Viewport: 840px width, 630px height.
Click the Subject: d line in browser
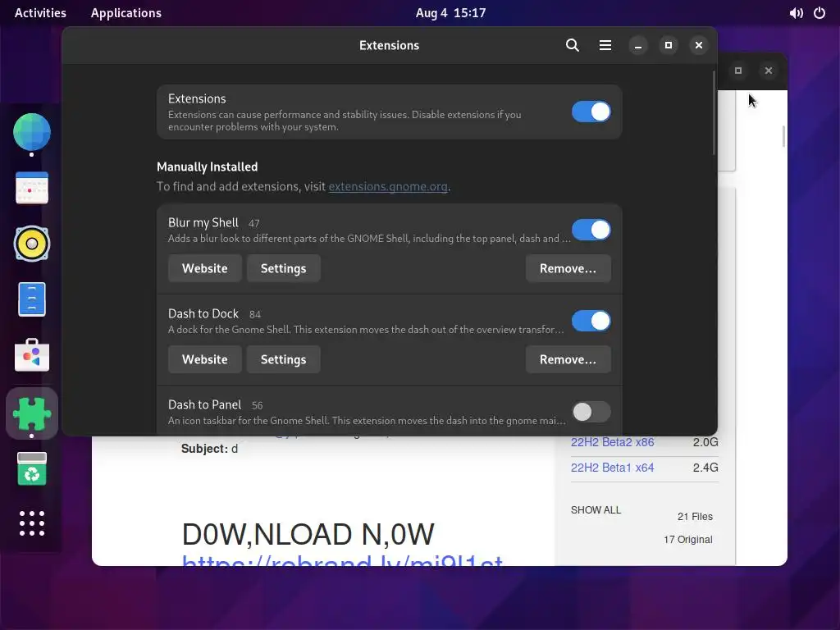pos(209,449)
